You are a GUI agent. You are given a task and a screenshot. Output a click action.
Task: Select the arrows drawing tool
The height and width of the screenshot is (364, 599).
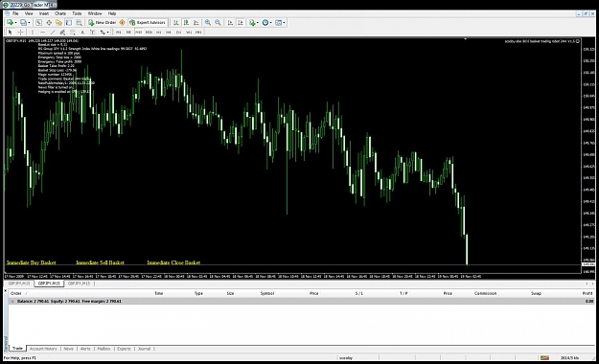pos(103,32)
